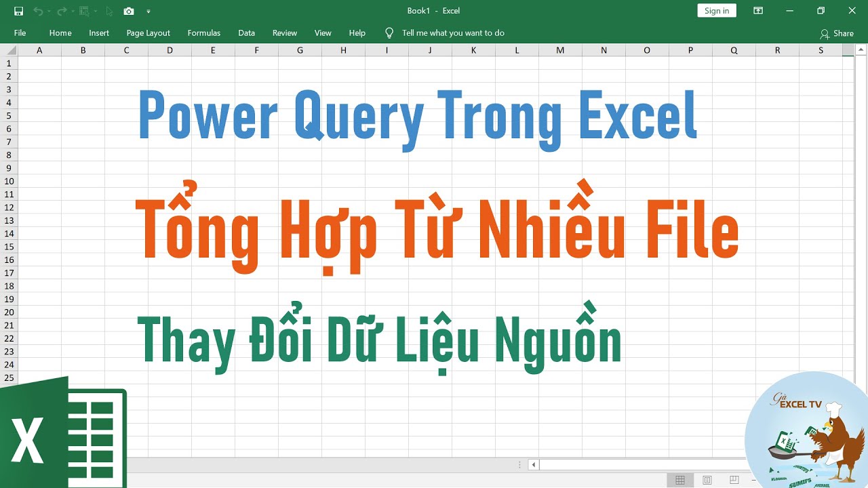Select row 3 header
Image resolution: width=868 pixels, height=488 pixels.
[x=9, y=89]
